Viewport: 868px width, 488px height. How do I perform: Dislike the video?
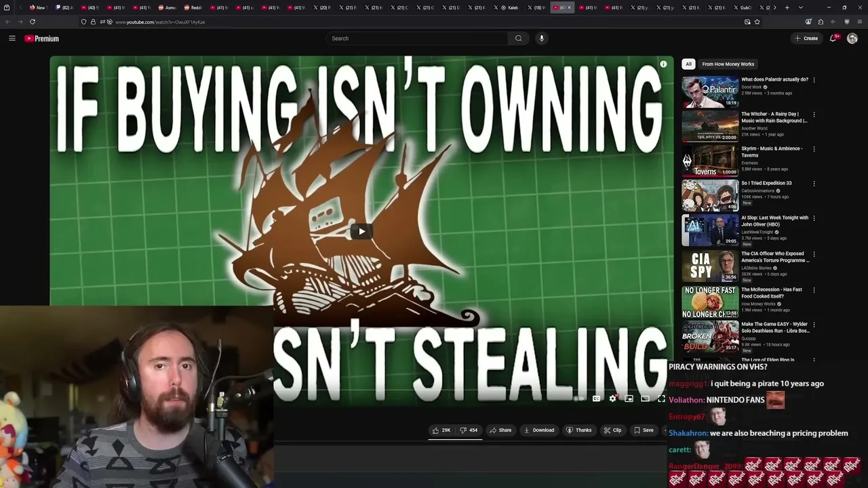[469, 430]
